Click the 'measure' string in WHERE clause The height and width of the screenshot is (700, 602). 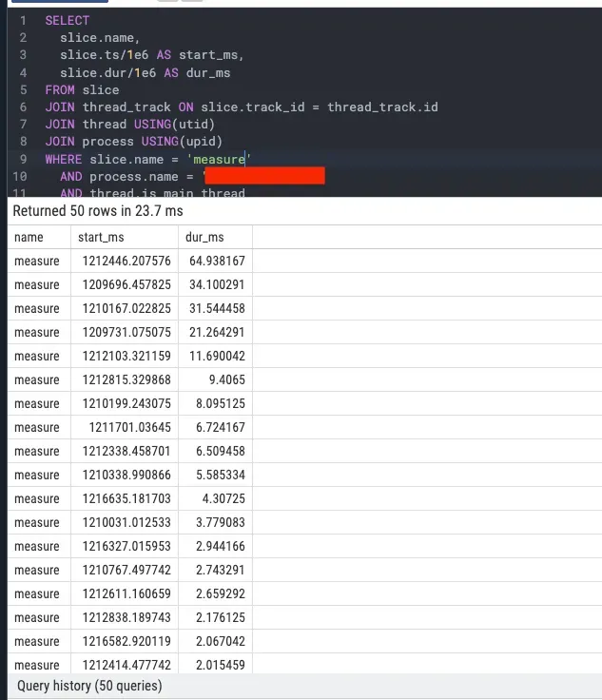click(219, 160)
